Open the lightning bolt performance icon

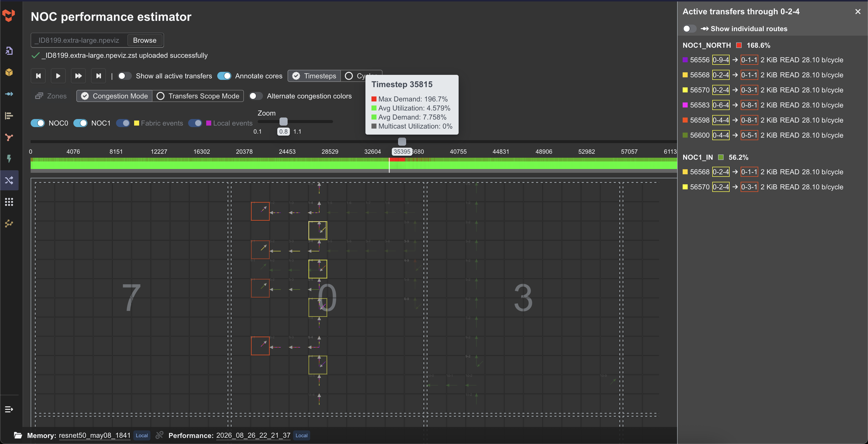[9, 159]
